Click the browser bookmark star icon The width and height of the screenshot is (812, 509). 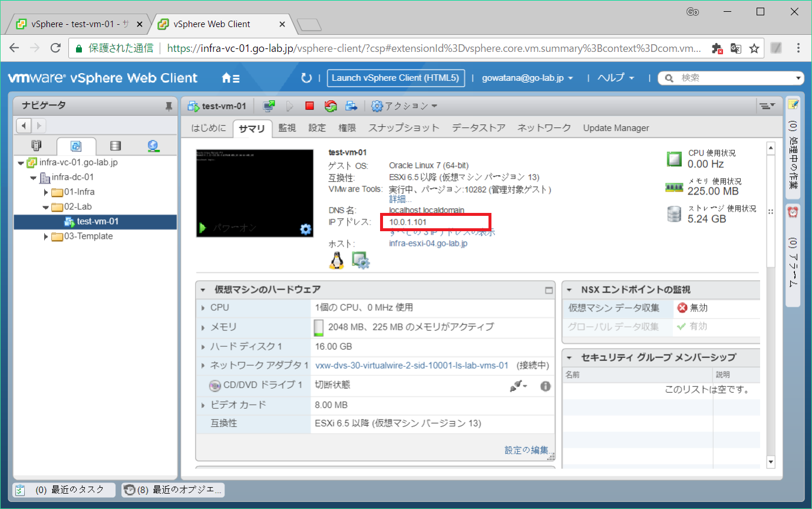pyautogui.click(x=754, y=48)
